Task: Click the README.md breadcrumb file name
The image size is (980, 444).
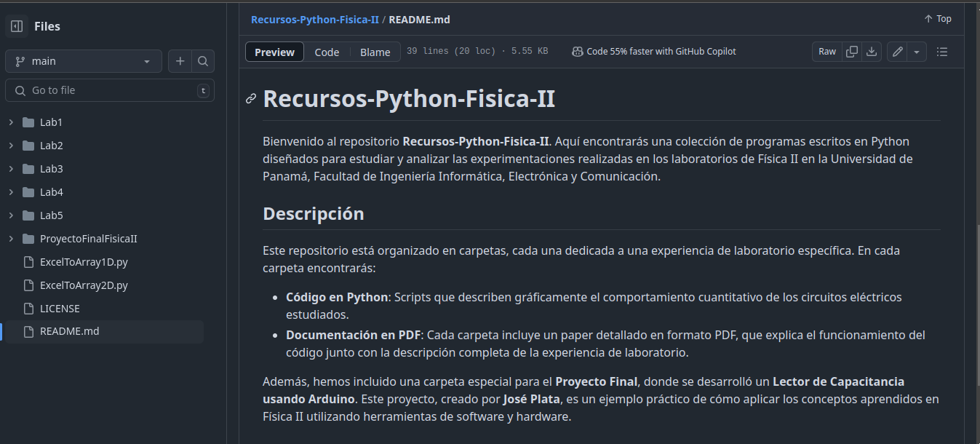Action: (420, 20)
